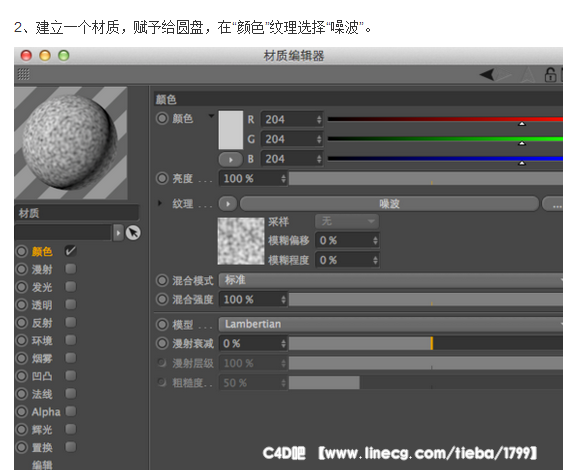
Task: Click the B value stepper arrows
Action: (x=319, y=159)
